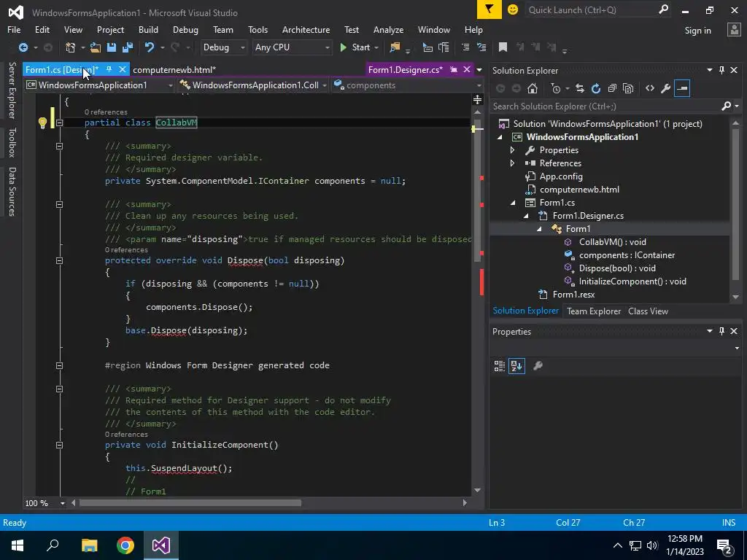
Task: Click the Find in Files toolbar icon
Action: click(x=395, y=47)
